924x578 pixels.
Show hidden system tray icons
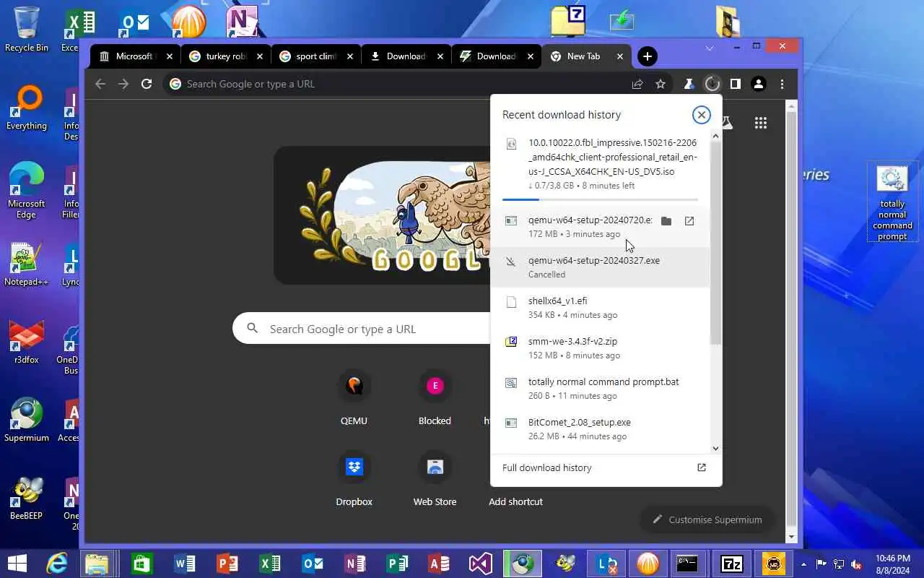click(x=803, y=564)
